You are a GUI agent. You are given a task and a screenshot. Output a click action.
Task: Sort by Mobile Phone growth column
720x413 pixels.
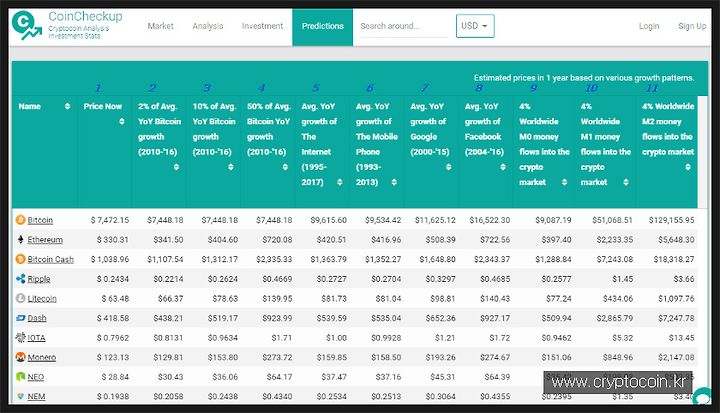(x=394, y=182)
